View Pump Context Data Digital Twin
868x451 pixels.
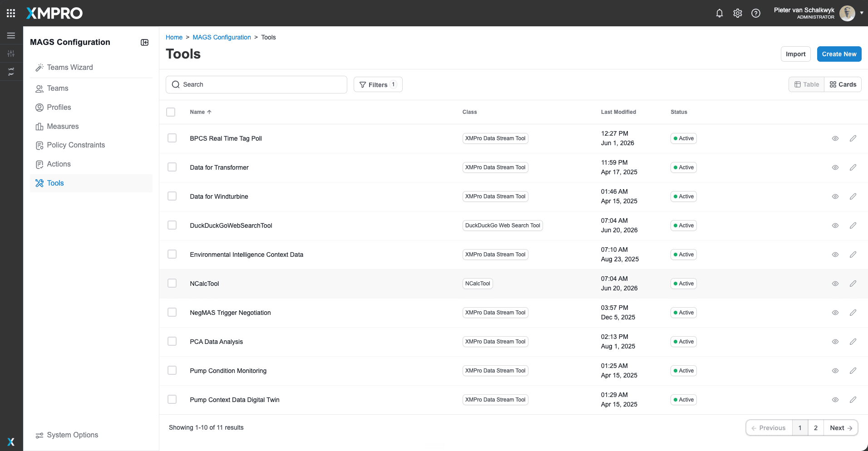tap(835, 400)
